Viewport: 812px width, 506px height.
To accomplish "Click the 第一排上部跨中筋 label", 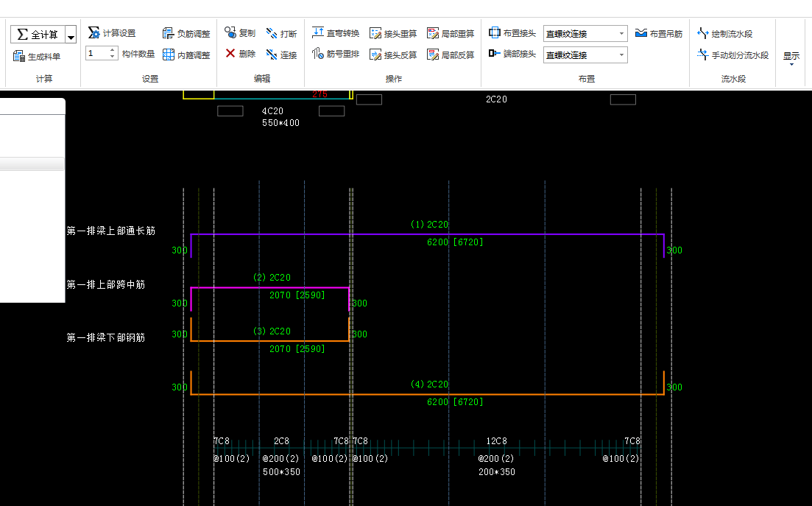I will point(106,284).
